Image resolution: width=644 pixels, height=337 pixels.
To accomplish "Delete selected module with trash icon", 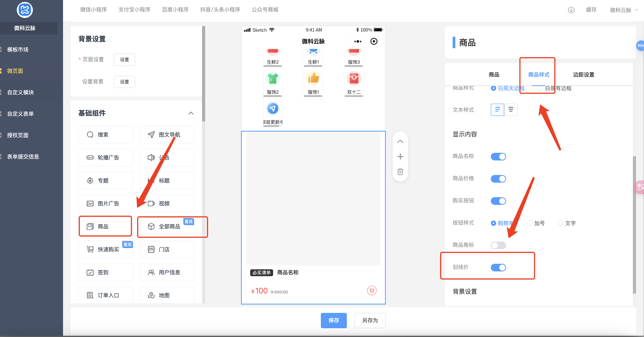I will point(400,172).
